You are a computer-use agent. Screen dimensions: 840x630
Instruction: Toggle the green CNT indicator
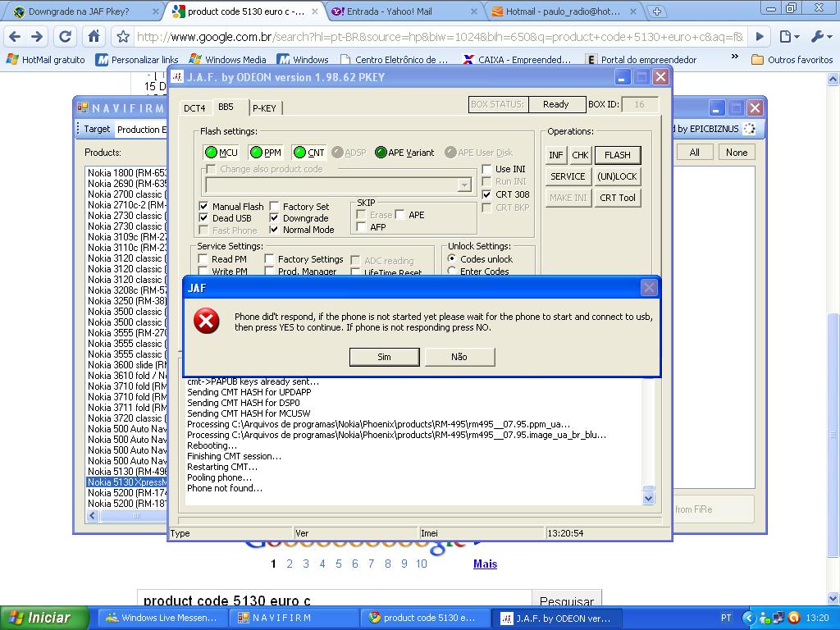click(x=299, y=153)
